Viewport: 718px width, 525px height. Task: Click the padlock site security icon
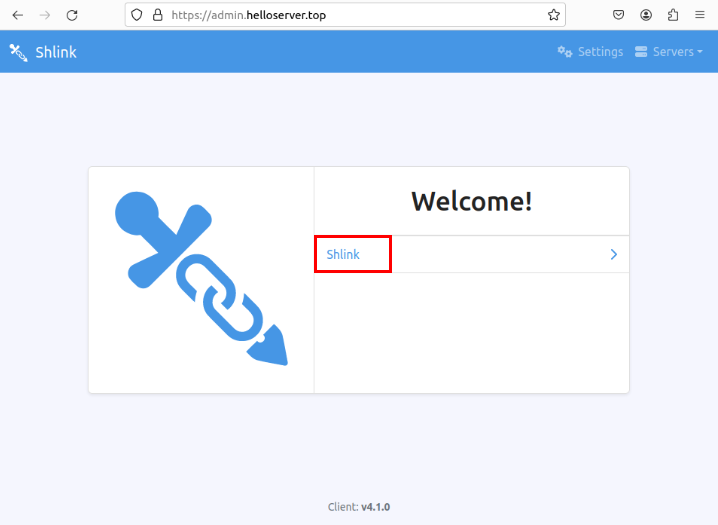point(158,15)
